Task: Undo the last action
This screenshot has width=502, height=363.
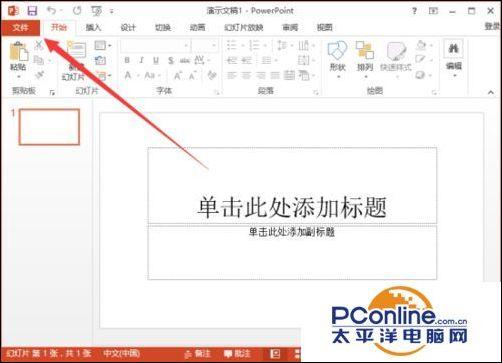Action: [x=51, y=11]
